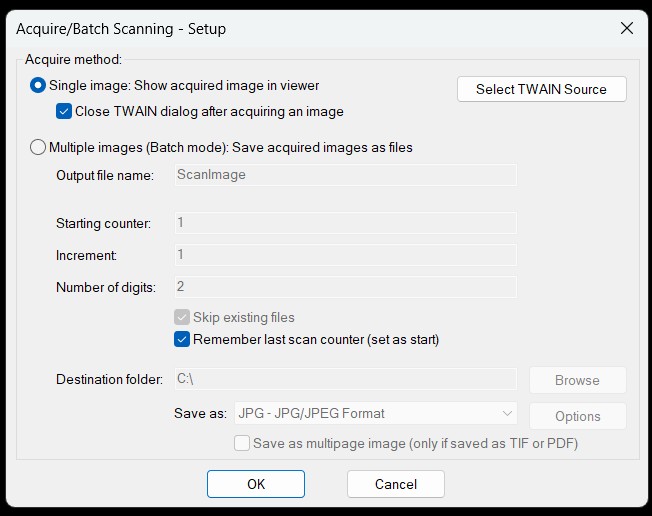Click the Increment input field
The width and height of the screenshot is (652, 516).
pos(344,255)
